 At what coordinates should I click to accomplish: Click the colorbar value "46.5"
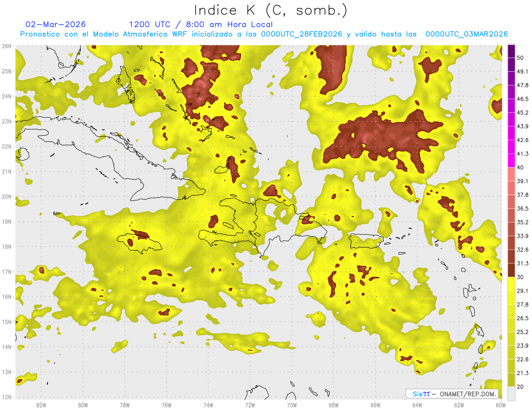tap(522, 99)
